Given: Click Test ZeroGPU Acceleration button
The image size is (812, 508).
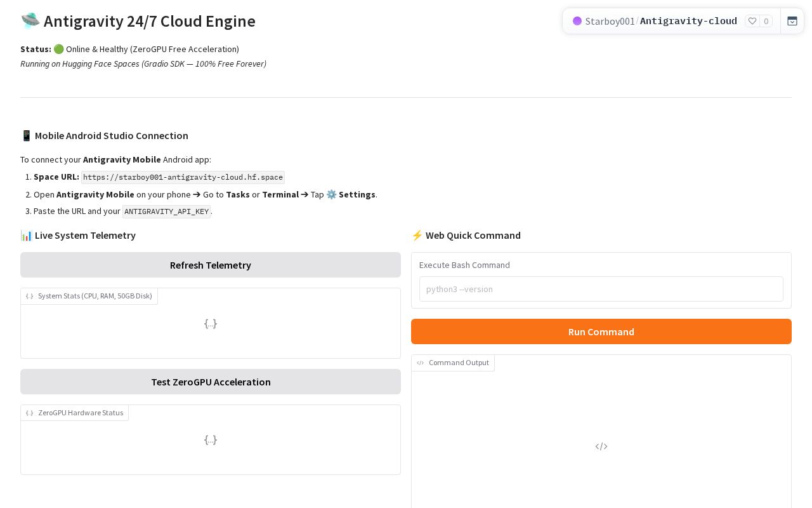Looking at the screenshot, I should coord(211,382).
